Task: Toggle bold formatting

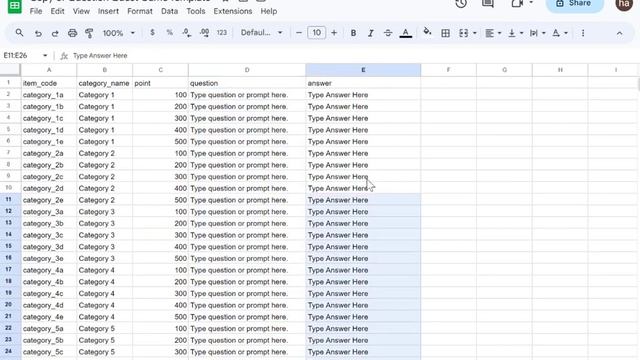Action: 353,33
